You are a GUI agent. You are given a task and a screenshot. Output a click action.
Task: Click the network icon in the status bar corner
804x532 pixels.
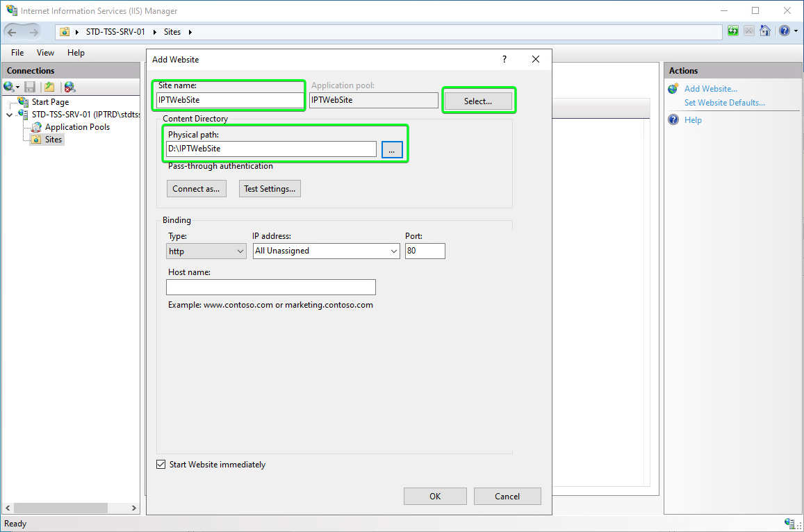pos(790,523)
